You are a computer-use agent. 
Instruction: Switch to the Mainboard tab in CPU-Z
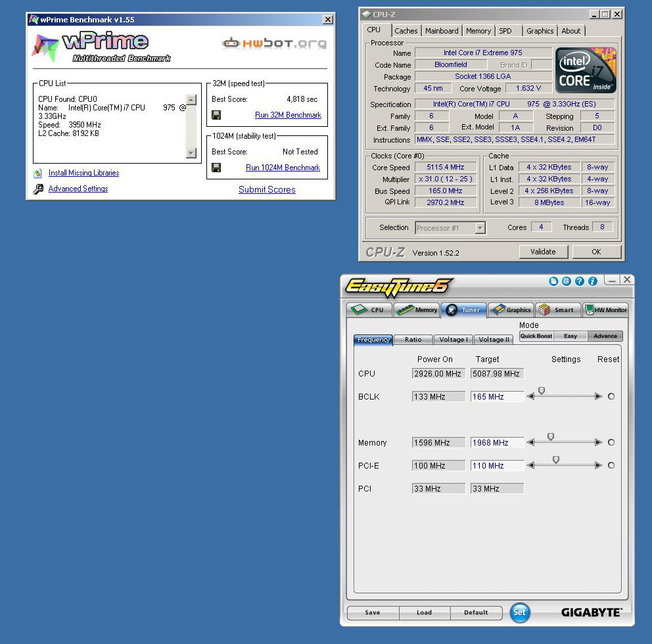click(442, 31)
